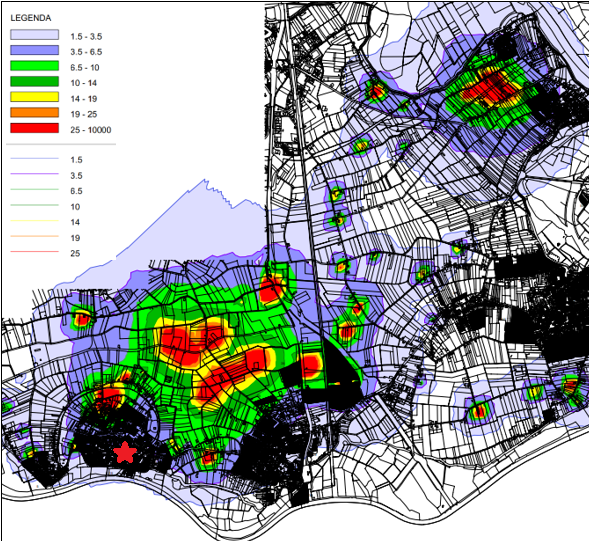Click the LEGENDA heading text
The image size is (589, 541).
(31, 18)
